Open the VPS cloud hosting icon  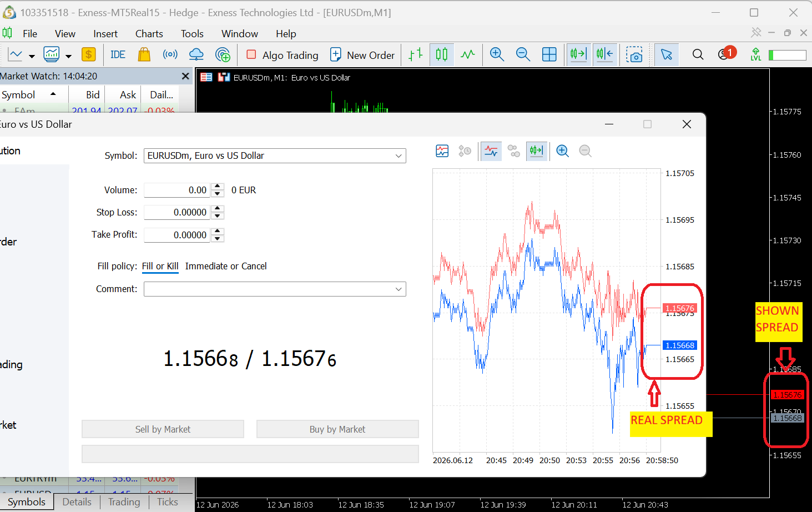coord(196,54)
